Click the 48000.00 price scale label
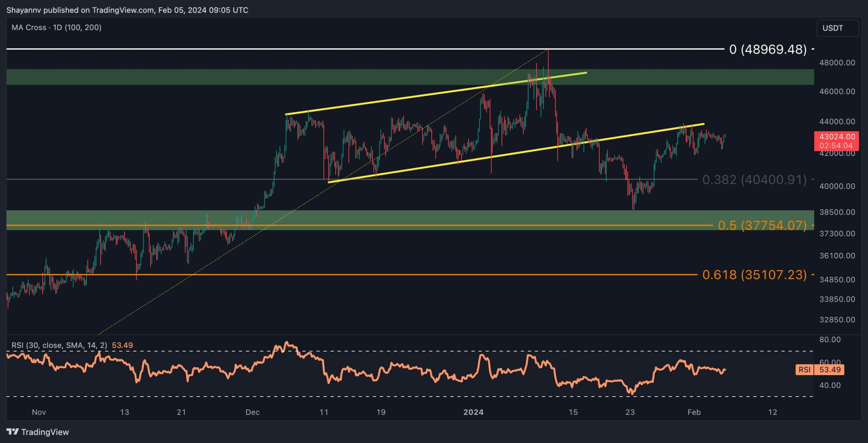868x443 pixels. (x=837, y=63)
